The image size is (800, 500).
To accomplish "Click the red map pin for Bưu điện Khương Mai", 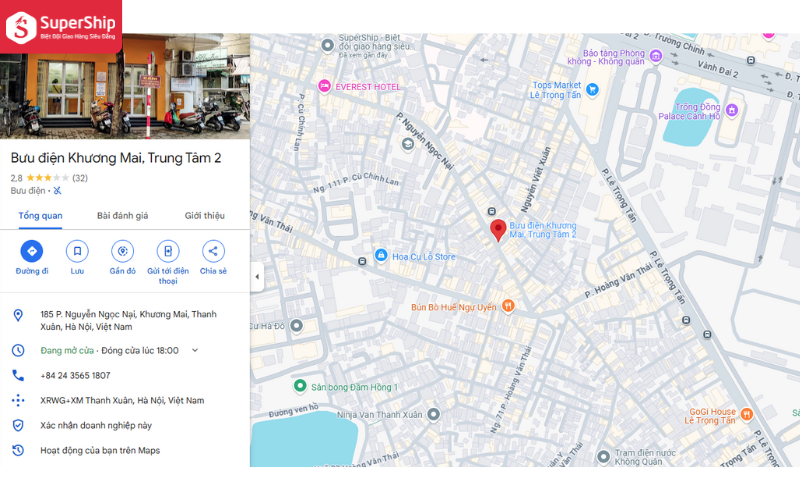I will (x=498, y=231).
